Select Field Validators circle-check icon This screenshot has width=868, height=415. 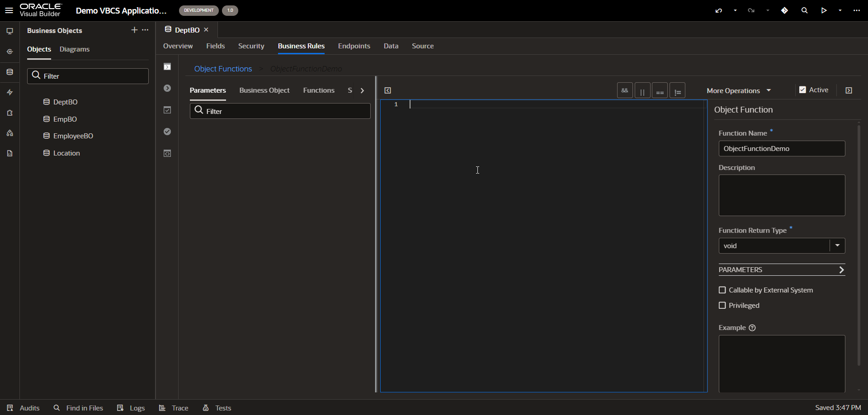pos(167,132)
